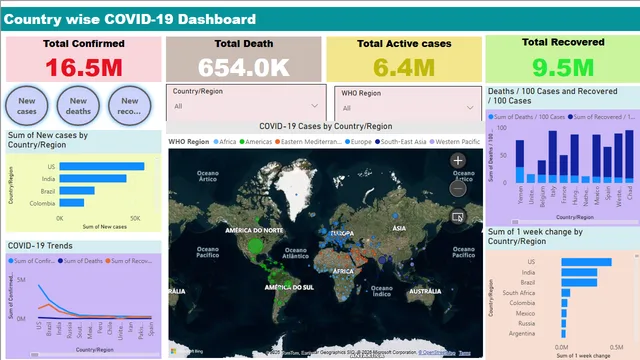Click the Terms link on the map
This screenshot has height=360, width=640.
tap(464, 353)
